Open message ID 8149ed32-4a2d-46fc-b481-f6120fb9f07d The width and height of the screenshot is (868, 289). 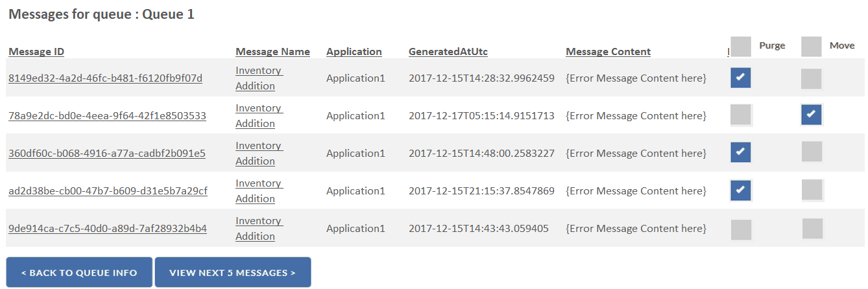click(105, 78)
